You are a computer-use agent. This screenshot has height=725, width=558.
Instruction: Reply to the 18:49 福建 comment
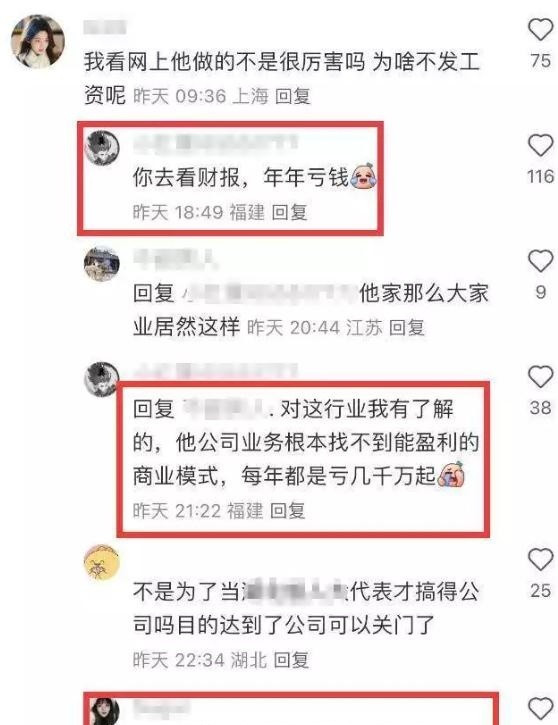pos(289,212)
